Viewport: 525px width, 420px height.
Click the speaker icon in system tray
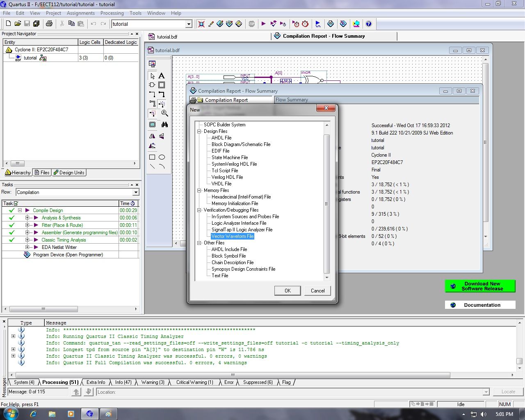pyautogui.click(x=484, y=414)
